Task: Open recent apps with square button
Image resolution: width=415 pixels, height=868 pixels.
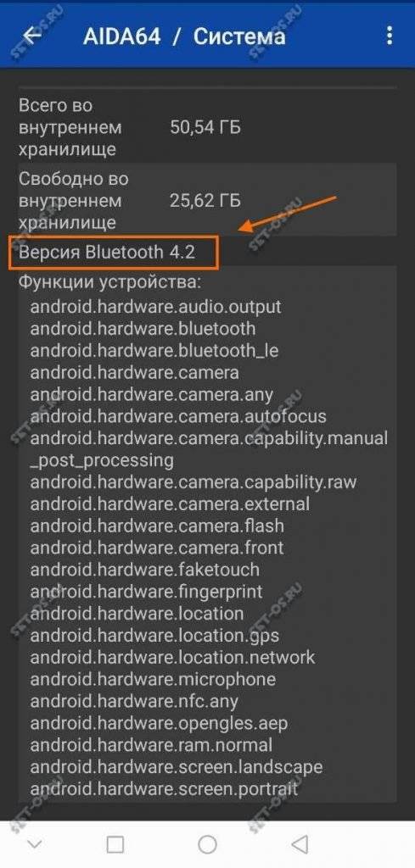Action: [x=115, y=844]
